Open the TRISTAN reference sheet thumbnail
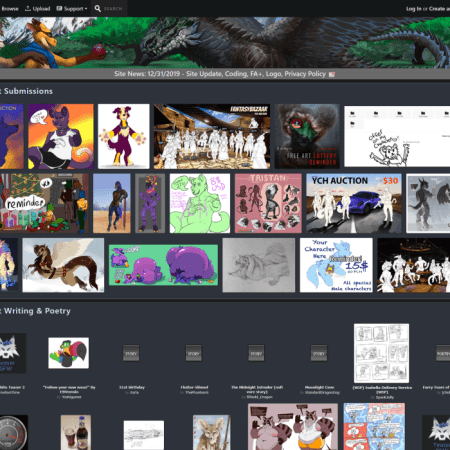Viewport: 450px width, 450px height. pyautogui.click(x=268, y=203)
